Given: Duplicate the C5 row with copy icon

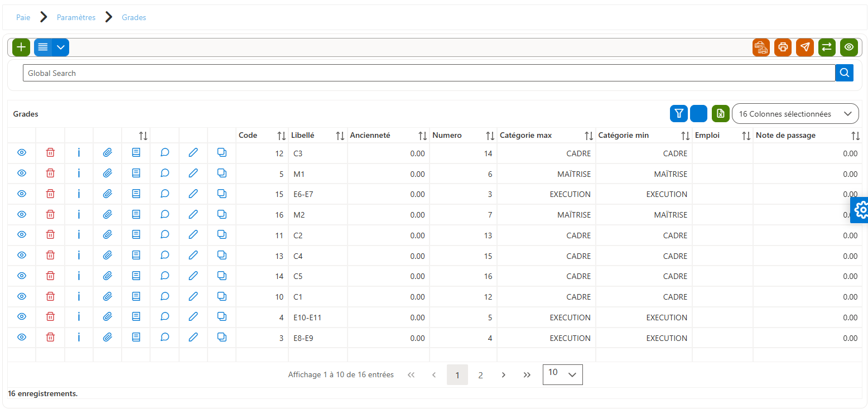Looking at the screenshot, I should [221, 276].
